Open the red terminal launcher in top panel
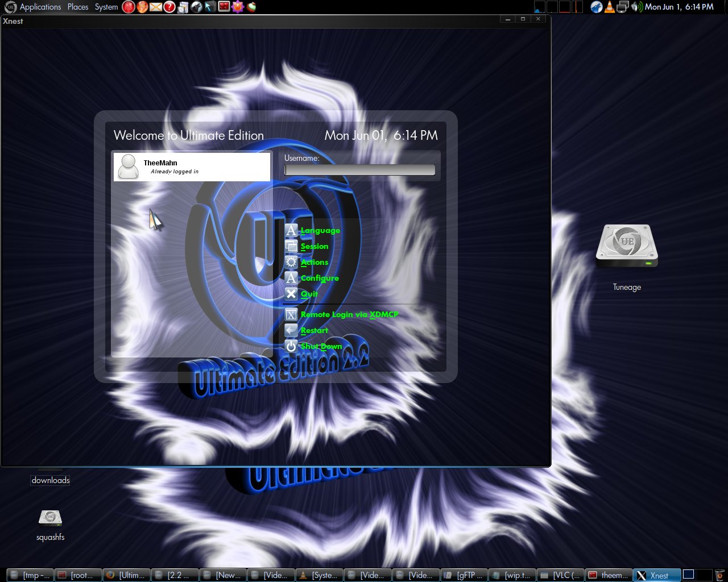 tap(224, 7)
